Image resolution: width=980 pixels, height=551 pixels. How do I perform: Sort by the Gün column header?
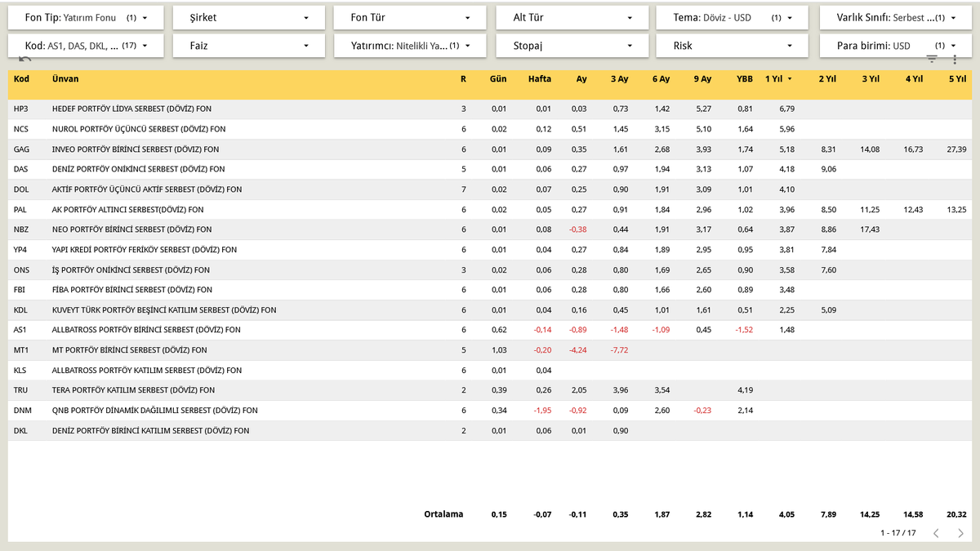(x=498, y=79)
